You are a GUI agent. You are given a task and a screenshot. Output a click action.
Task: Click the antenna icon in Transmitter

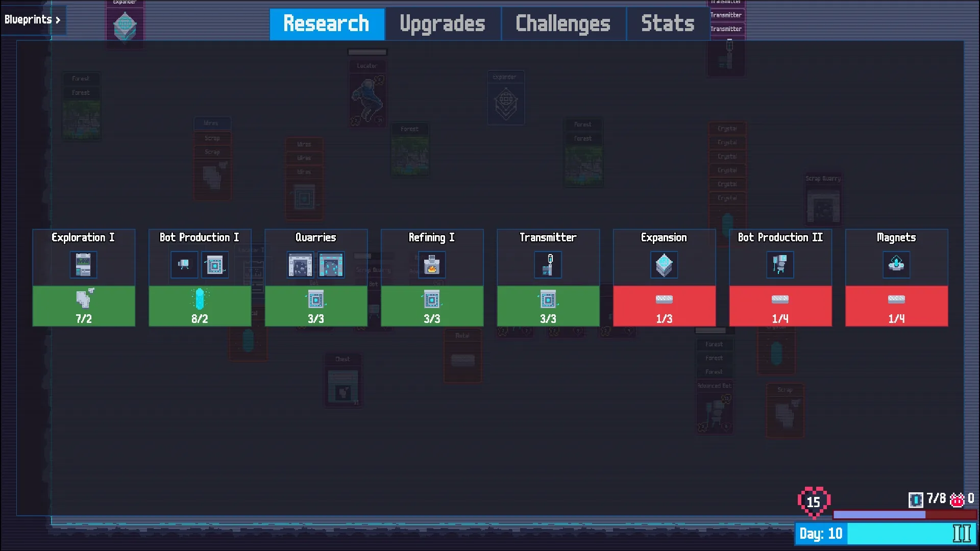[x=548, y=265]
